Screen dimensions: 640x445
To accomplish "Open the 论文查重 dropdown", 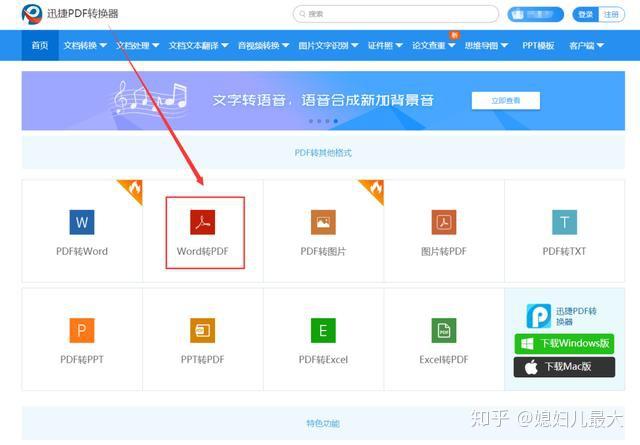I will [x=433, y=45].
